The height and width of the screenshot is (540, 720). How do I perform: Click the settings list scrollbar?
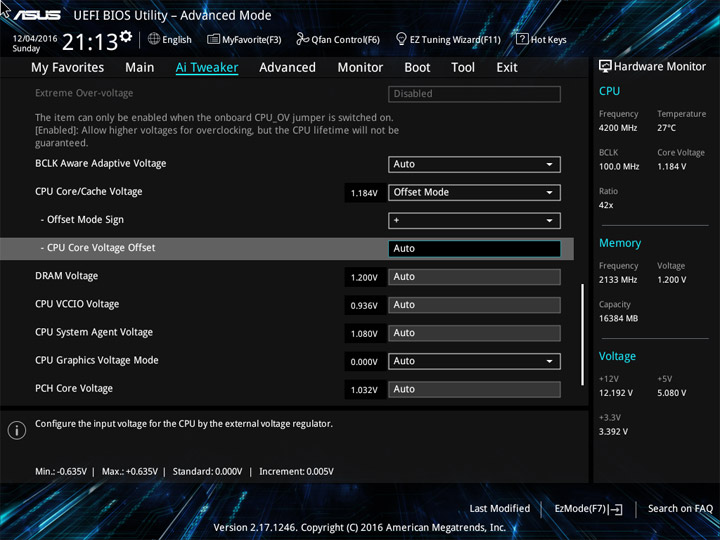(583, 334)
